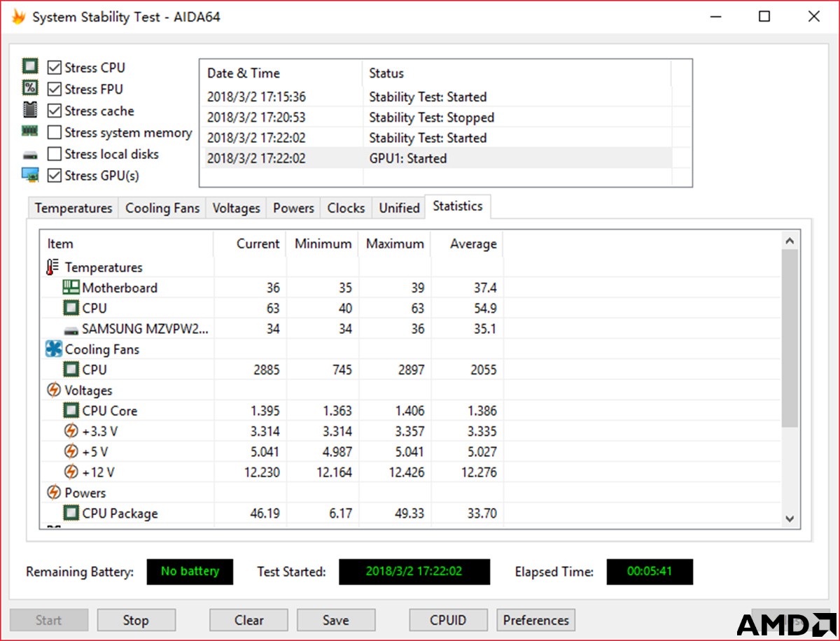840x641 pixels.
Task: Switch to the Temperatures tab
Action: pyautogui.click(x=73, y=208)
